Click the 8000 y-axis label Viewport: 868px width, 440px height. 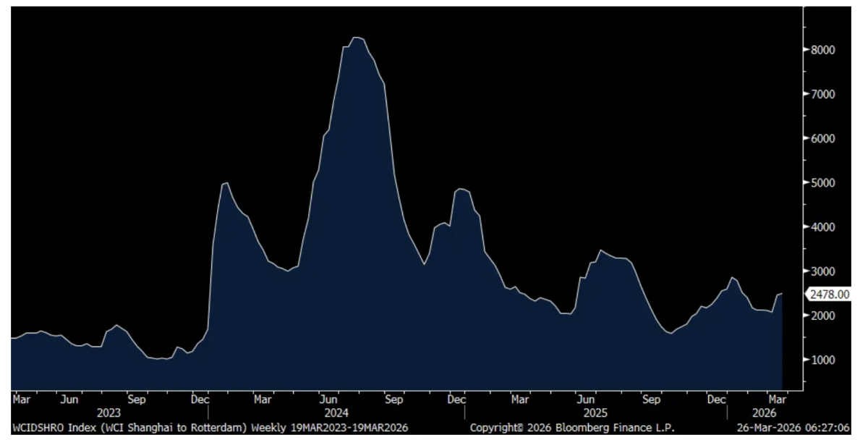[824, 50]
